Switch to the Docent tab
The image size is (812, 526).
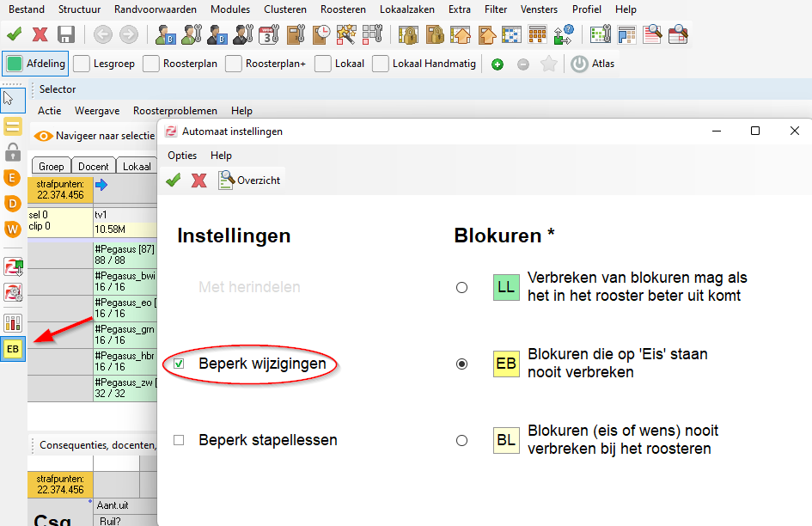click(x=94, y=167)
